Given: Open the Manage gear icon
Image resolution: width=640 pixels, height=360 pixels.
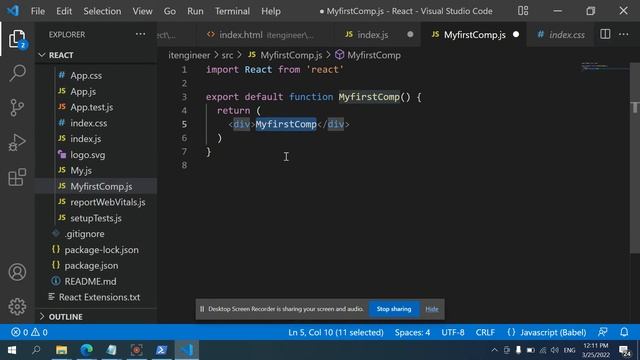Looking at the screenshot, I should click(x=17, y=307).
